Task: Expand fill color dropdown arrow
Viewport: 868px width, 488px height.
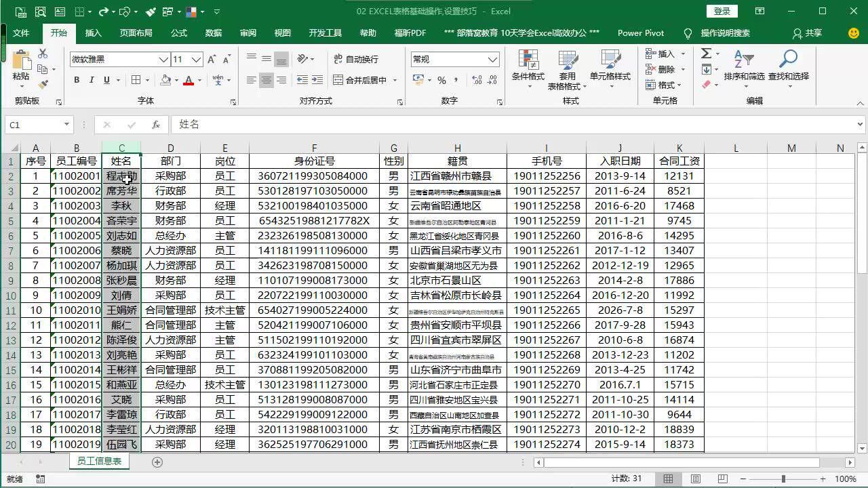Action: coord(176,80)
